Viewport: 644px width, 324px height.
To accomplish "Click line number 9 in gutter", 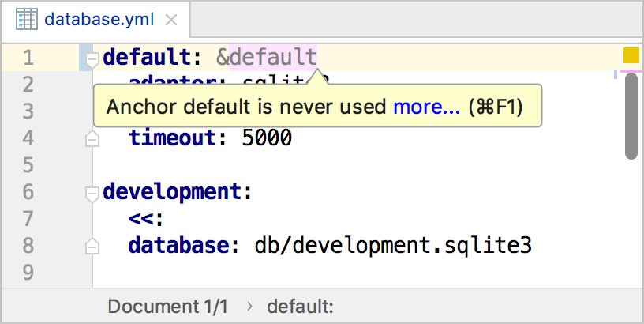I will pos(28,273).
